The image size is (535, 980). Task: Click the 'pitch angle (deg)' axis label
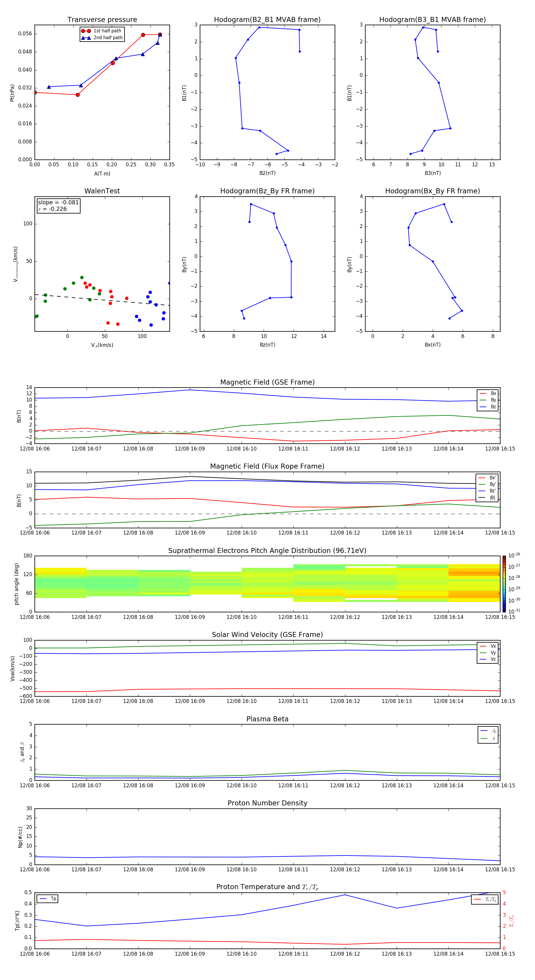(x=17, y=584)
